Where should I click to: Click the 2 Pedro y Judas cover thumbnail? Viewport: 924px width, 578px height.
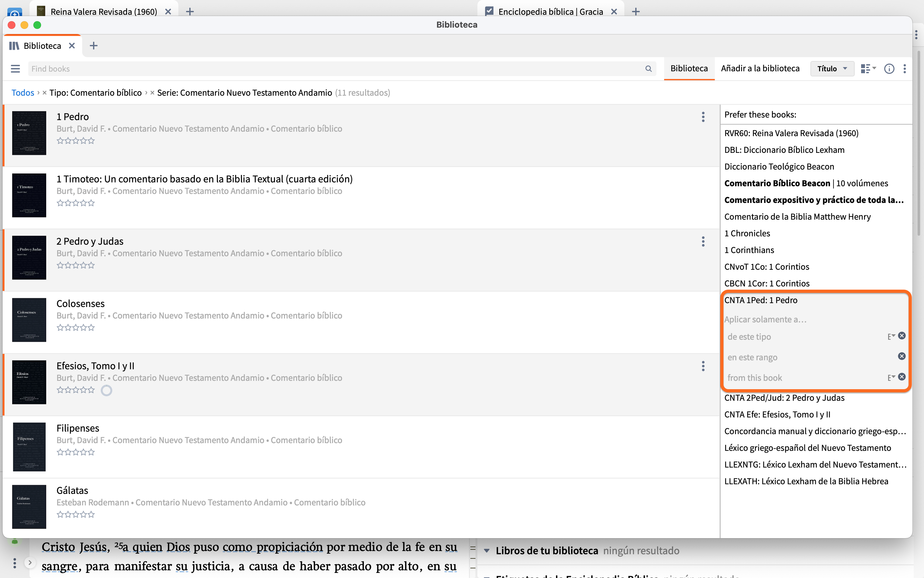point(29,258)
